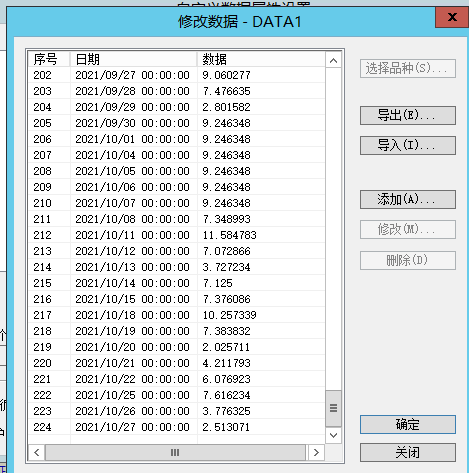Click the up arrow of vertical scrollbar
Image resolution: width=469 pixels, height=473 pixels.
click(333, 60)
